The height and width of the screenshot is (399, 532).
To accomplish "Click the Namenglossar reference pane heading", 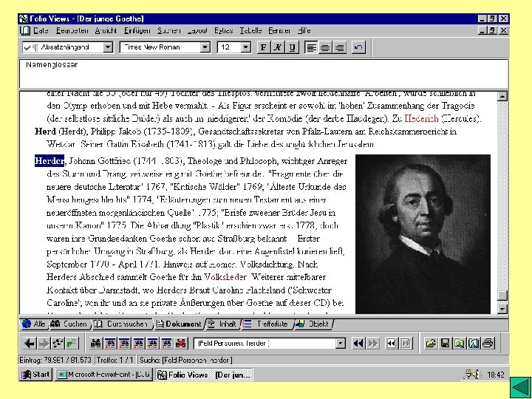I will (x=52, y=64).
